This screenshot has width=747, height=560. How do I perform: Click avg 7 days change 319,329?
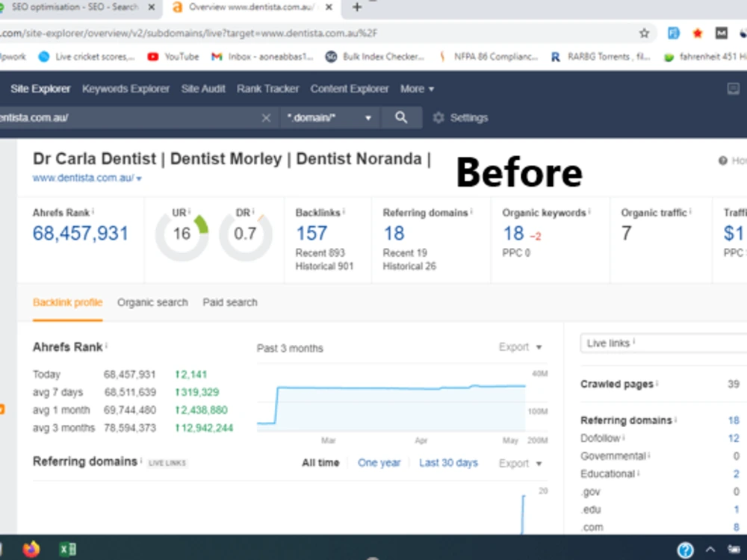tap(197, 393)
